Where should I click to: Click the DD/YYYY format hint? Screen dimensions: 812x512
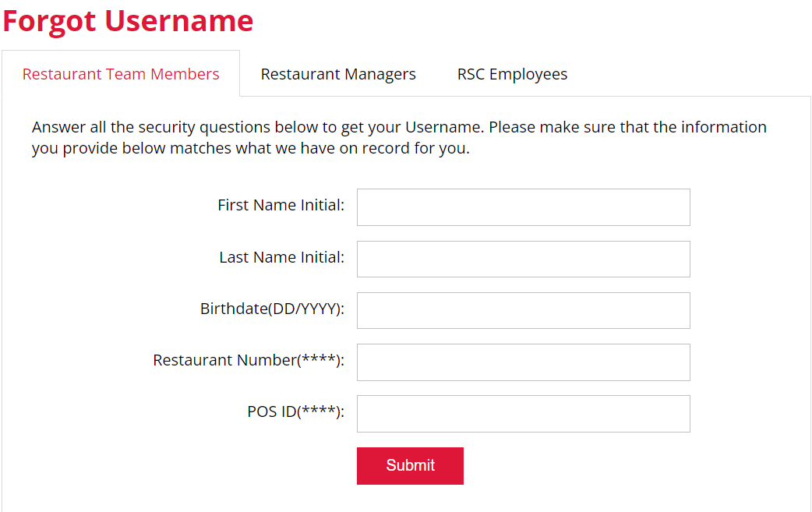305,309
